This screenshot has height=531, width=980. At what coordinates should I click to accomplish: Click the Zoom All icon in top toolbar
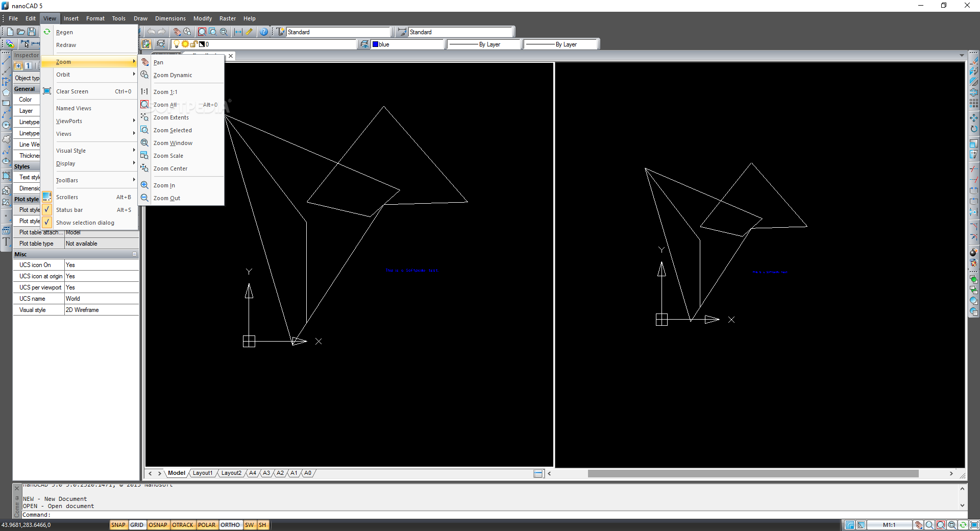click(x=202, y=32)
